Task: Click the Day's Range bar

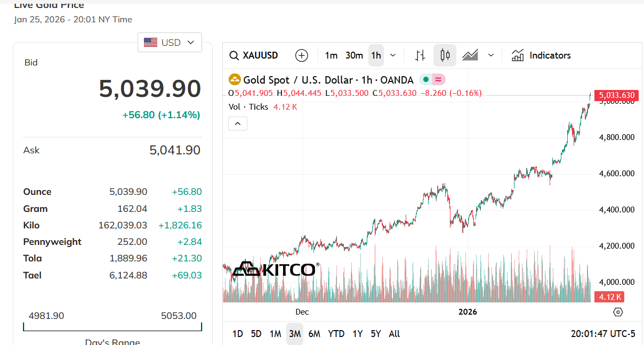Action: [112, 326]
